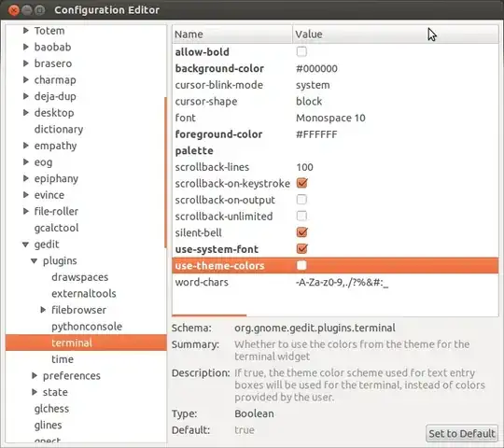Expand the empathy tree arrow

pyautogui.click(x=26, y=146)
